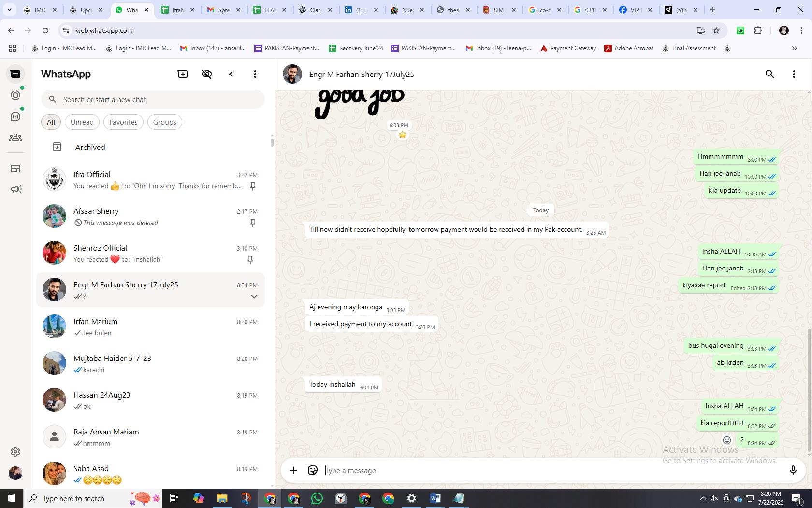This screenshot has width=812, height=508.
Task: Toggle pin icon on Shehroz Official chat
Action: 250,260
